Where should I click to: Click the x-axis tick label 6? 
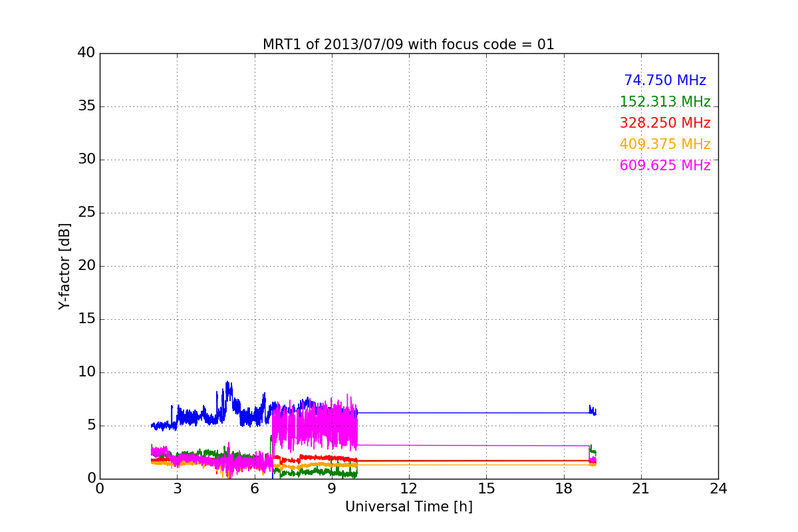tap(254, 489)
